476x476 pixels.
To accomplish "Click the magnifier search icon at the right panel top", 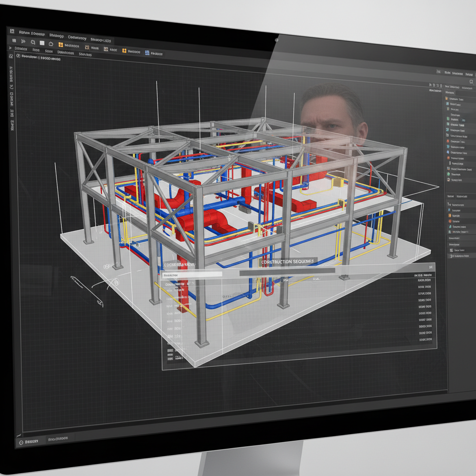I will pos(471,82).
